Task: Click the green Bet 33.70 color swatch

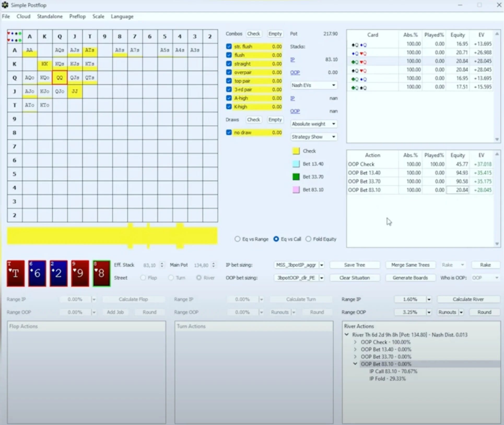Action: pos(296,177)
